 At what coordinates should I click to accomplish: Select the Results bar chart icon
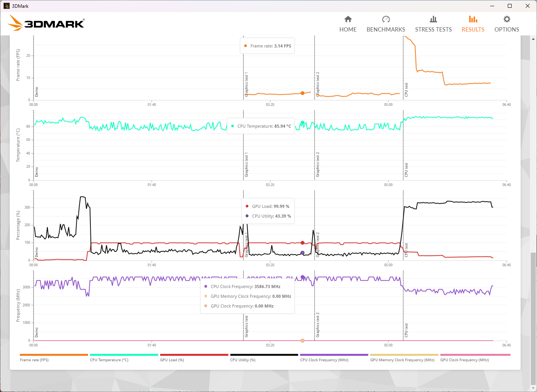point(473,19)
